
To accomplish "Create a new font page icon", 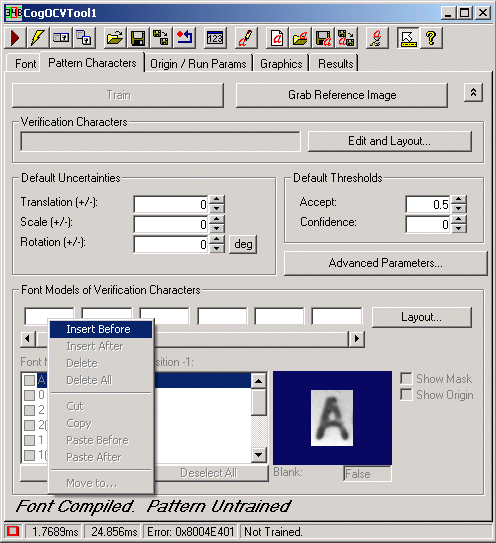I will click(x=277, y=38).
